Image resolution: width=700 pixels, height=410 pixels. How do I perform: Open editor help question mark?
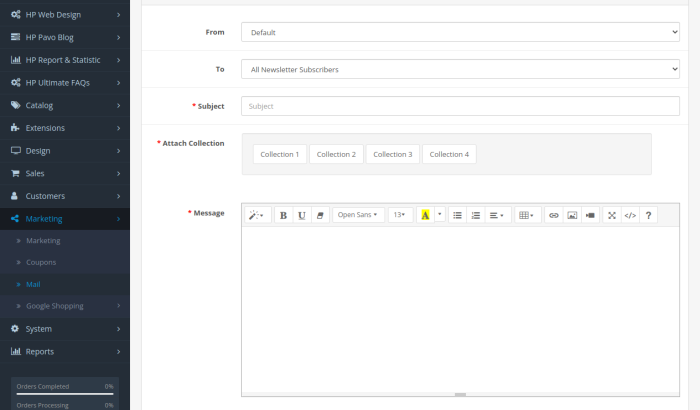[649, 215]
